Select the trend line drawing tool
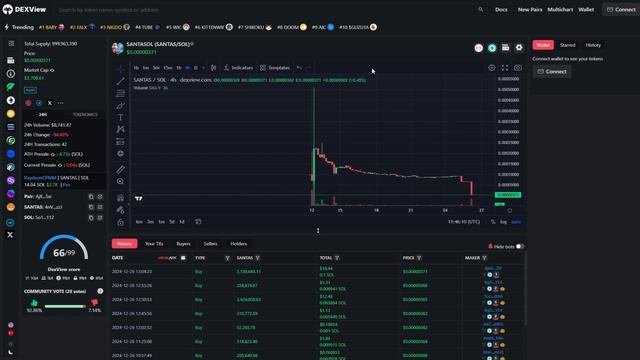640x360 pixels. pyautogui.click(x=120, y=81)
